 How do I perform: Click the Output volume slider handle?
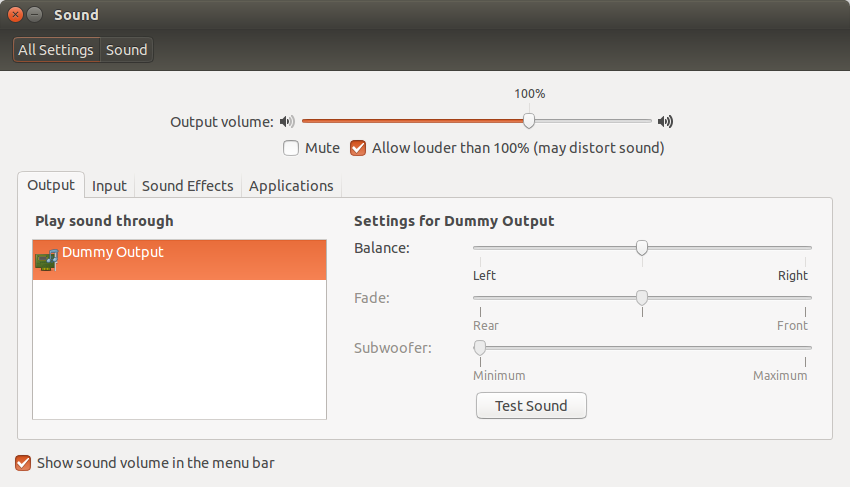pos(529,120)
